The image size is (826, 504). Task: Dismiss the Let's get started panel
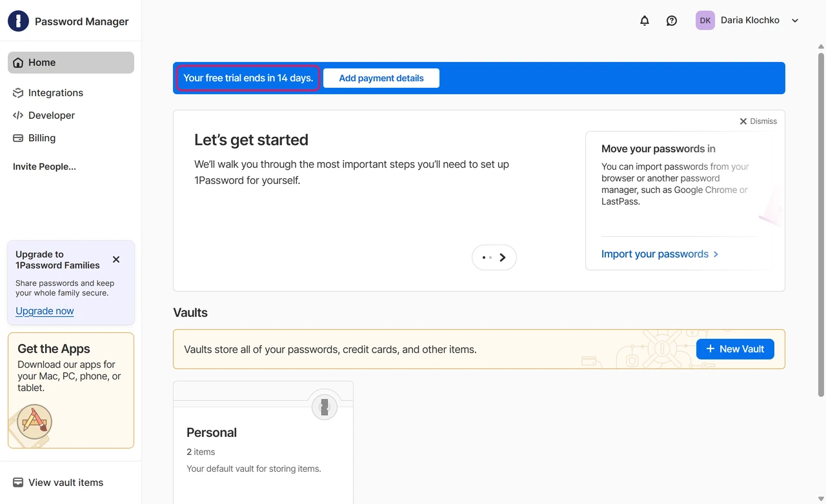(x=758, y=121)
